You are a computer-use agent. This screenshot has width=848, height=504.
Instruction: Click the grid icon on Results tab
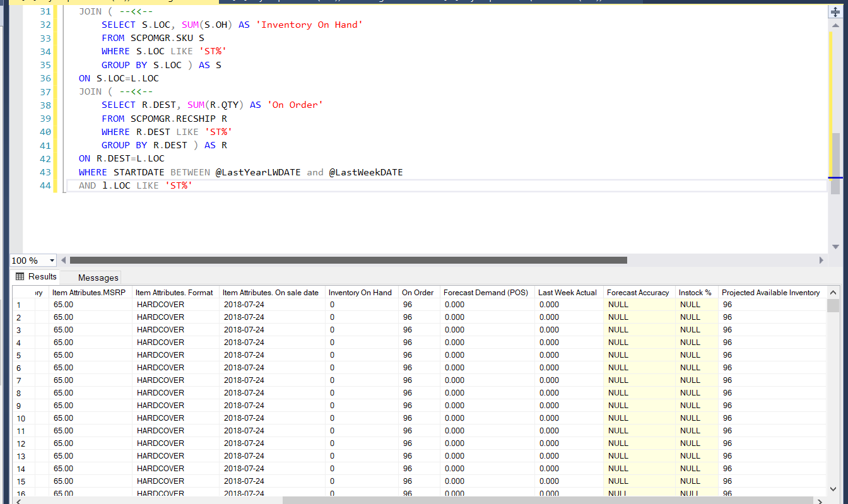(20, 277)
